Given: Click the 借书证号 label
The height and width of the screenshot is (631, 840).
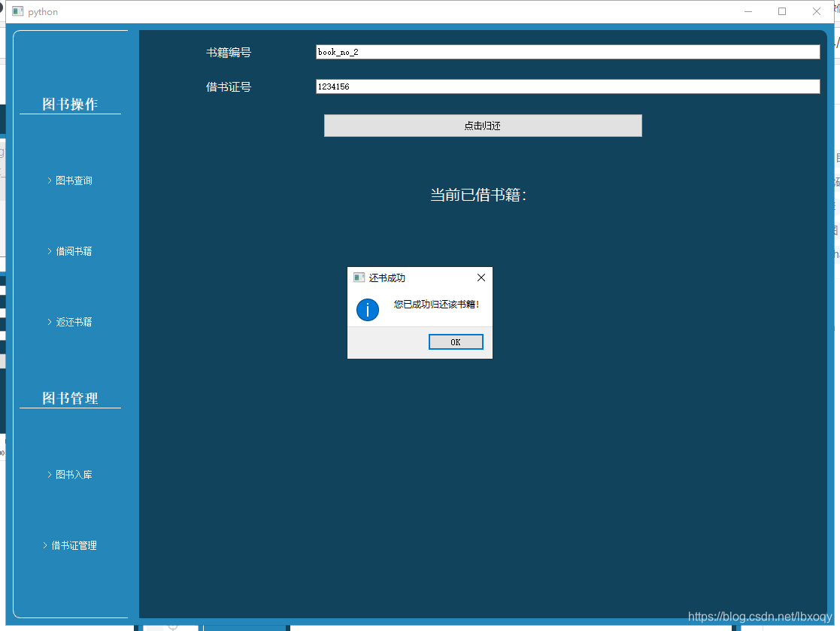Looking at the screenshot, I should 229,86.
